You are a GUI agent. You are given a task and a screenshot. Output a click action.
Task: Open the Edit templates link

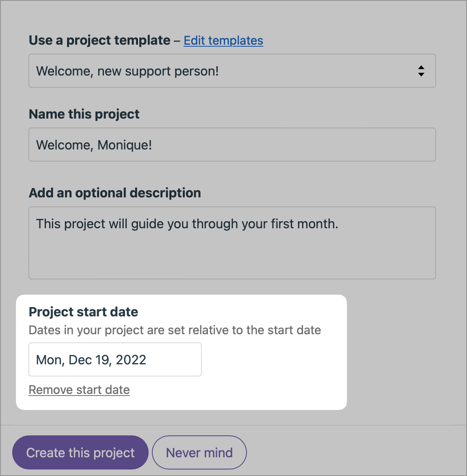(x=223, y=41)
